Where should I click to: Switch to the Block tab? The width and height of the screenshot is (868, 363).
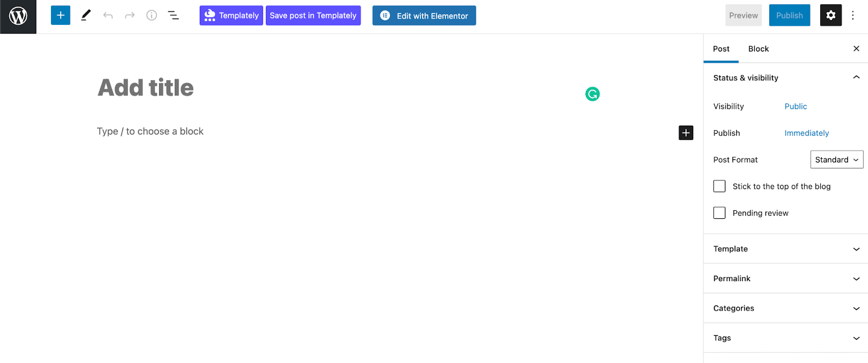[758, 49]
